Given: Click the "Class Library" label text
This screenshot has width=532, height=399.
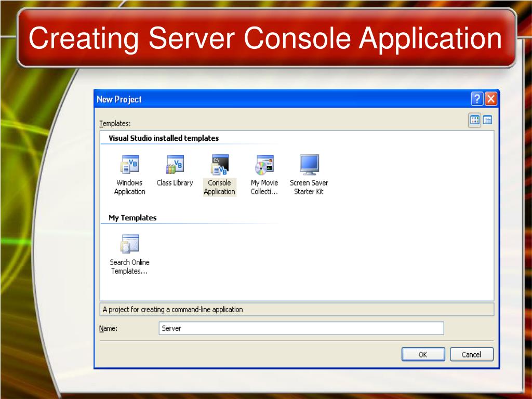Looking at the screenshot, I should [175, 183].
